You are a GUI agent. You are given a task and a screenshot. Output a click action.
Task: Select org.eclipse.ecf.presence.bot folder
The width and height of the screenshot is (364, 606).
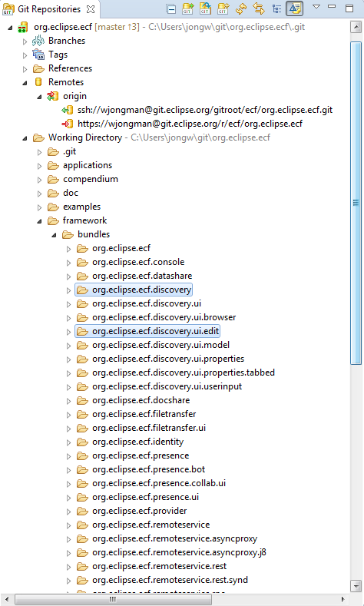[x=148, y=469]
